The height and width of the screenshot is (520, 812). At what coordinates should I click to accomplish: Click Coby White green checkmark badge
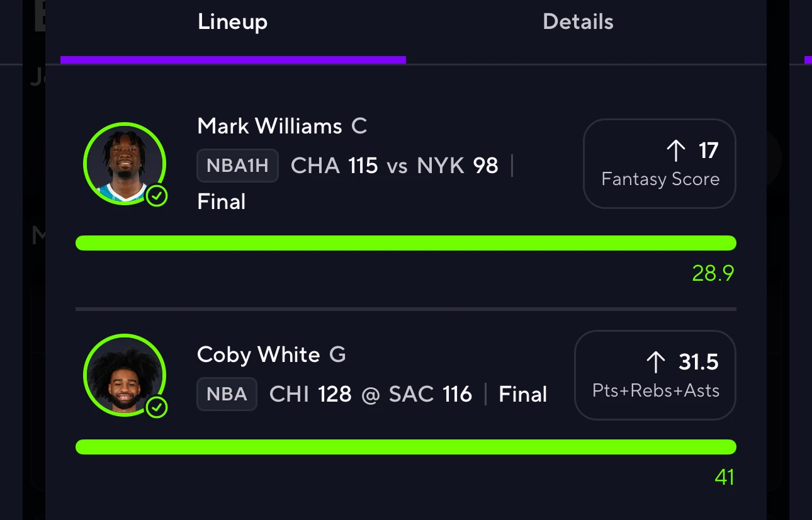(157, 408)
